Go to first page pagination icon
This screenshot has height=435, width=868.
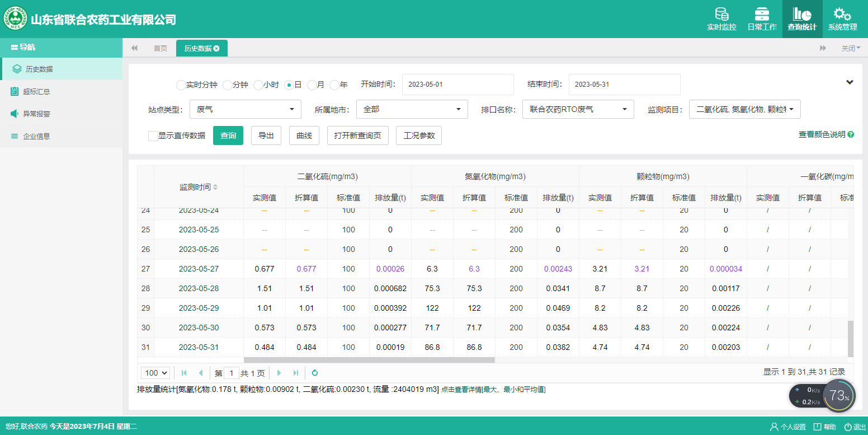pos(183,373)
